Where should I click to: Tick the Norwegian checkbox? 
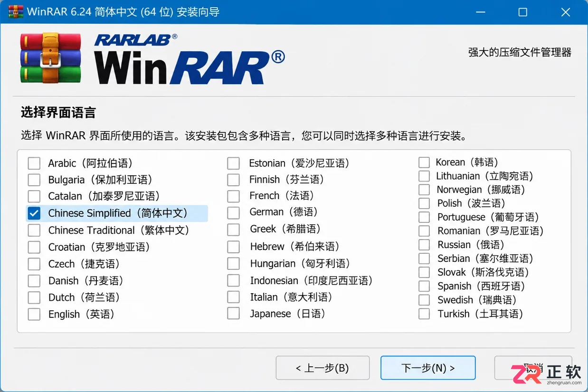tap(424, 190)
